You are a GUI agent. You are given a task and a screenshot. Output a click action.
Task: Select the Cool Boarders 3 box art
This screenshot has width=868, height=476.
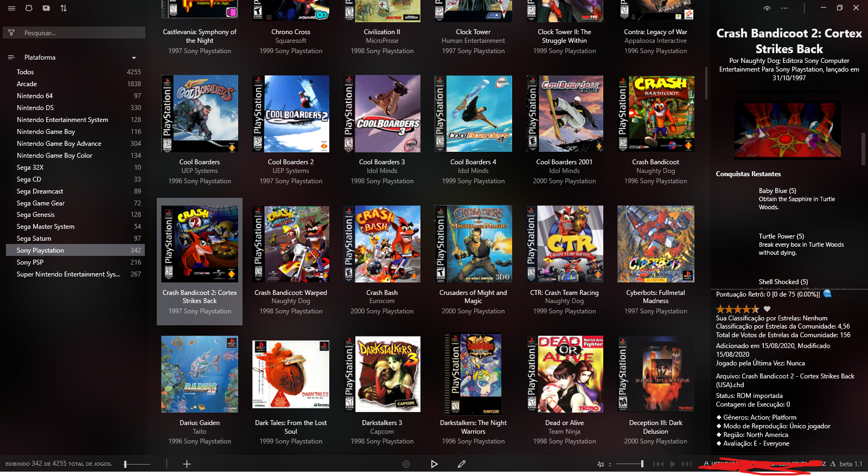pos(382,114)
